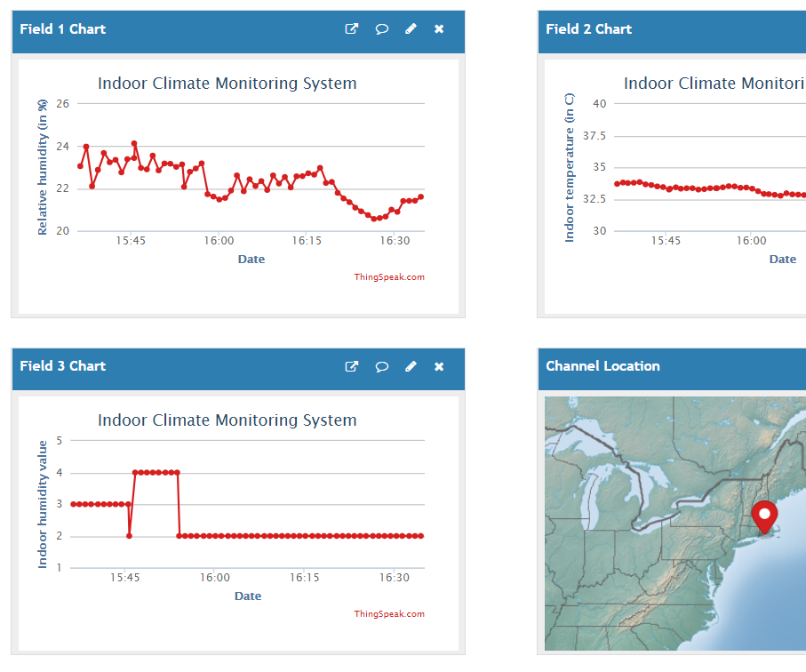The height and width of the screenshot is (672, 806).
Task: Open comments on Field 3 Chart
Action: tap(381, 366)
